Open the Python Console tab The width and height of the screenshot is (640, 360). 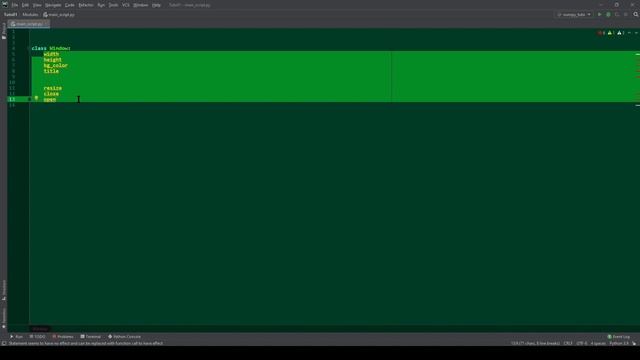124,337
